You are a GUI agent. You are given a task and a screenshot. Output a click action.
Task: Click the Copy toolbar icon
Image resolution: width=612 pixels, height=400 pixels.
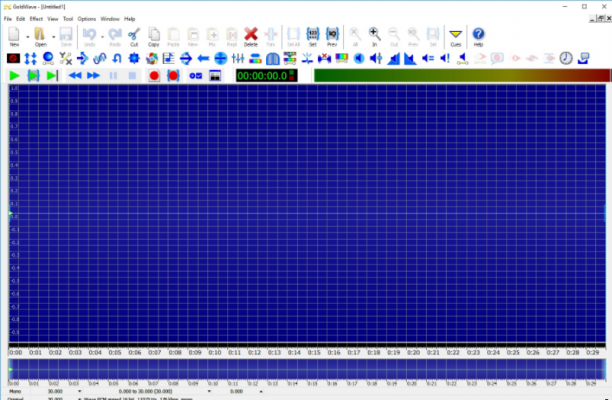tap(153, 37)
